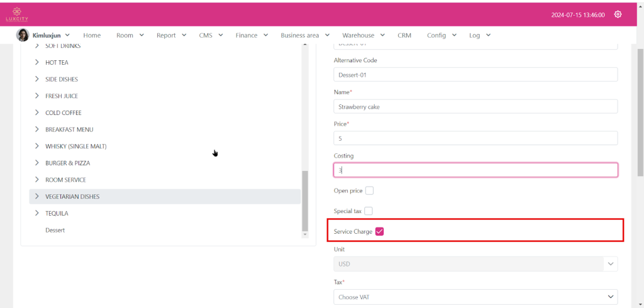This screenshot has height=308, width=644.
Task: Tick the Special tax checkbox
Action: 369,211
